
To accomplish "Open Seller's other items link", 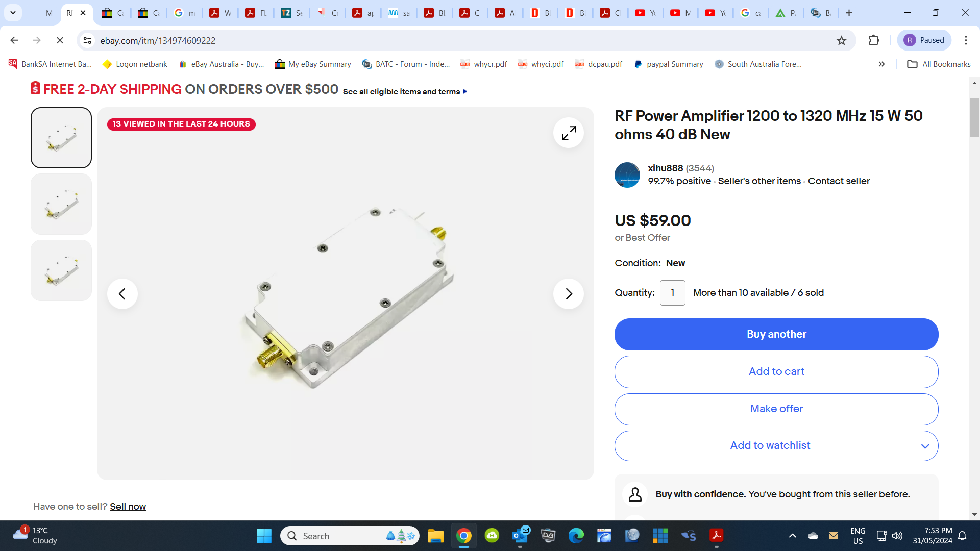I will 759,181.
